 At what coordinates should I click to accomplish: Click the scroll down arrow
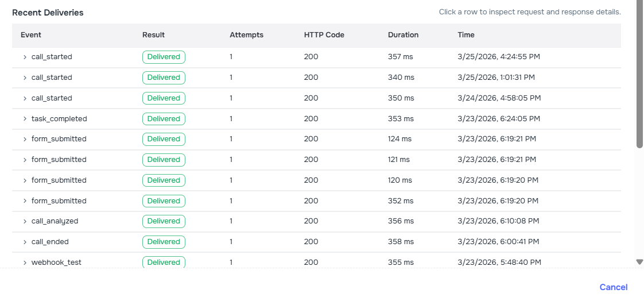coord(639,262)
